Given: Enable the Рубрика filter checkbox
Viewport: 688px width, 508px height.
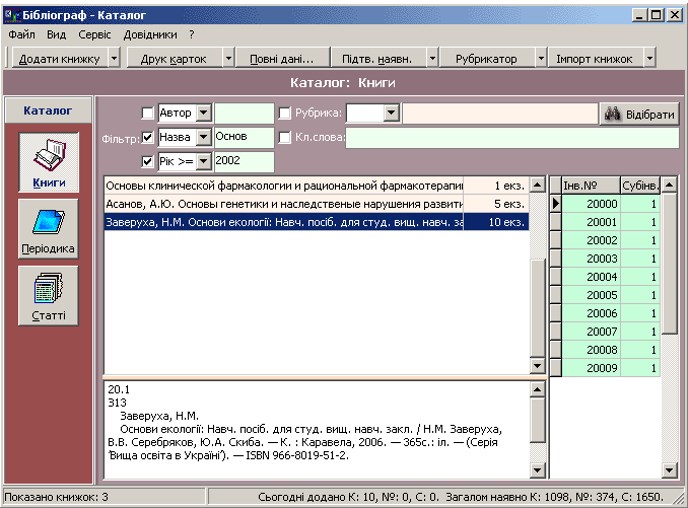Looking at the screenshot, I should [x=285, y=114].
